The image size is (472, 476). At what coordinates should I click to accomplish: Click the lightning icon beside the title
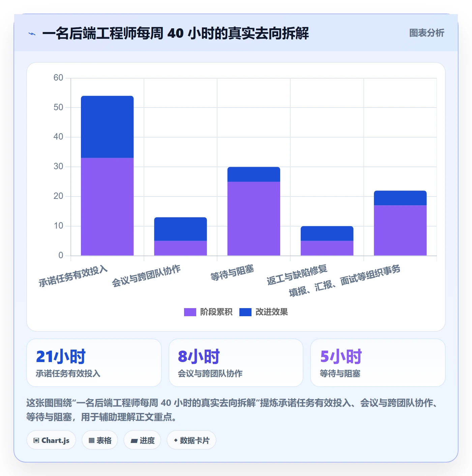tap(32, 34)
